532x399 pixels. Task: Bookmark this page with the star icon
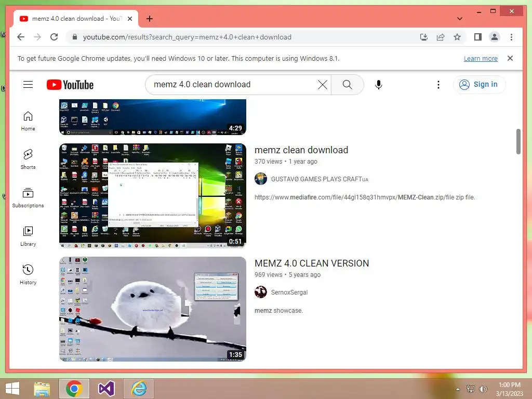pos(457,37)
